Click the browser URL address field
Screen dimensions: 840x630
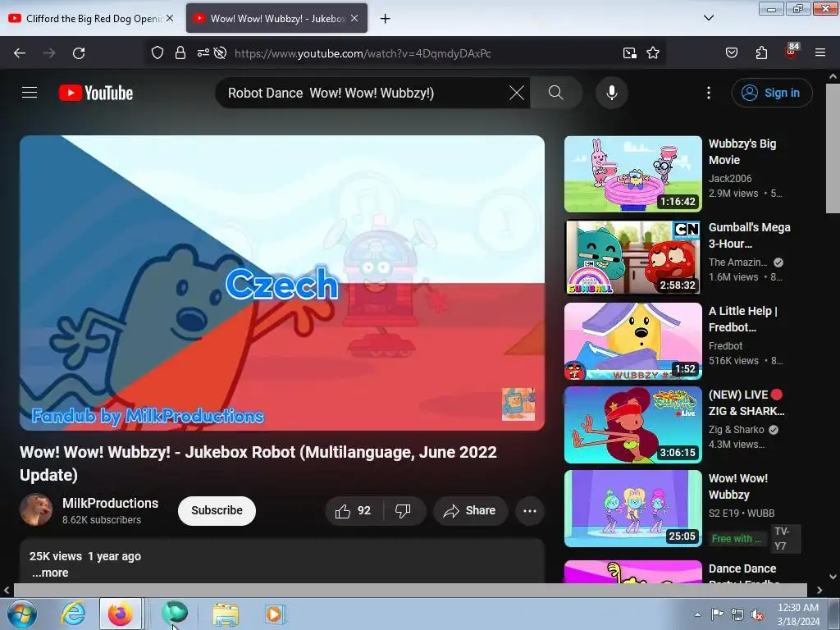(423, 53)
